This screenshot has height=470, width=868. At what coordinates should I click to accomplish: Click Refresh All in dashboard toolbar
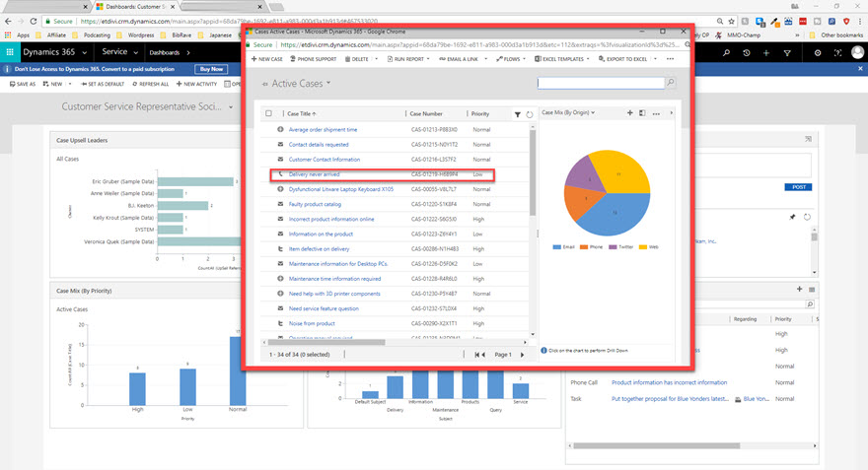tap(151, 84)
